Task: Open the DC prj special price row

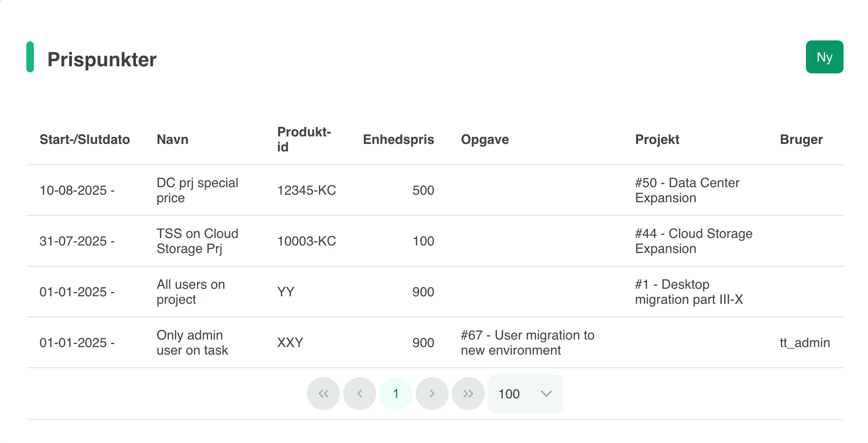Action: [197, 190]
